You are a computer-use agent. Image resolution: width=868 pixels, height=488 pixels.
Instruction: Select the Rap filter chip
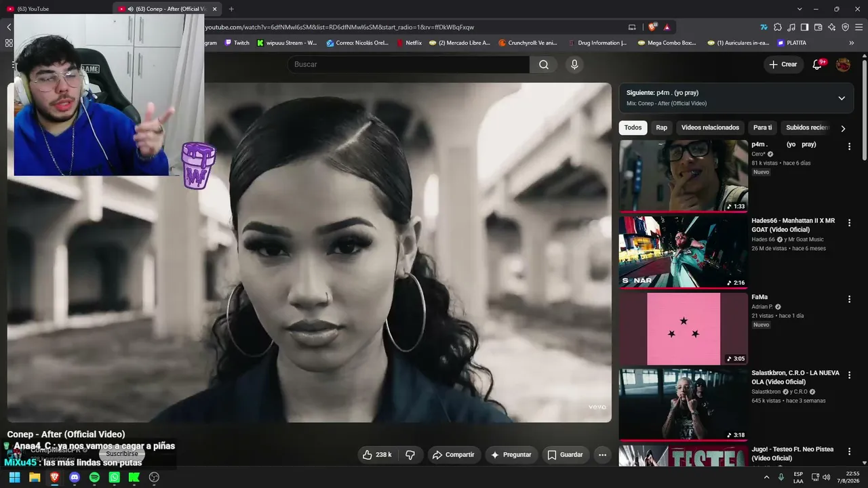(x=661, y=127)
